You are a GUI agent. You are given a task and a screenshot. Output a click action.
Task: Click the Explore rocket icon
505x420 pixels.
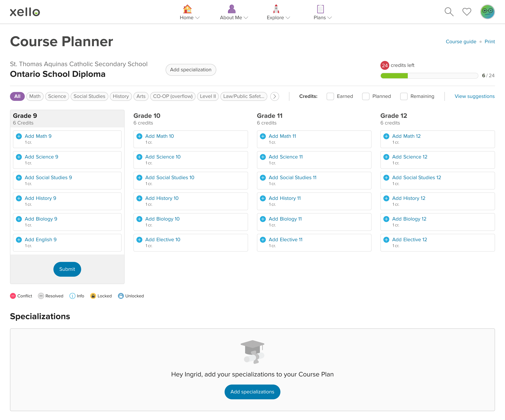[x=276, y=9]
